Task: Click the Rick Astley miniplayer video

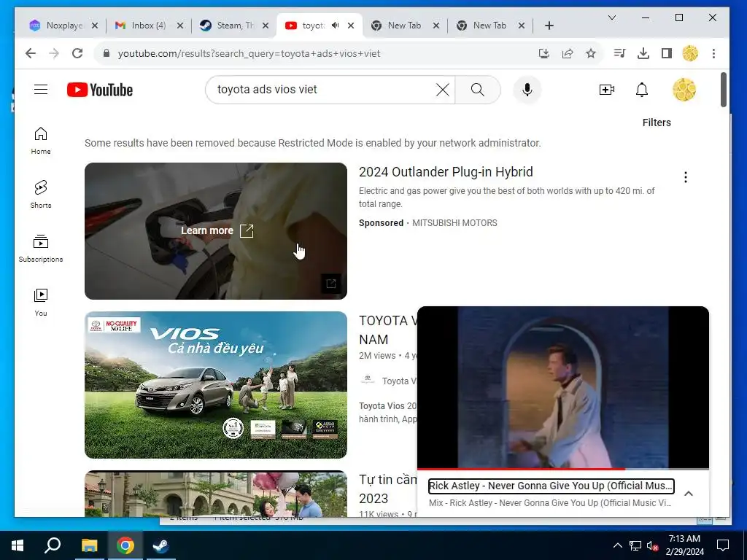Action: point(562,387)
